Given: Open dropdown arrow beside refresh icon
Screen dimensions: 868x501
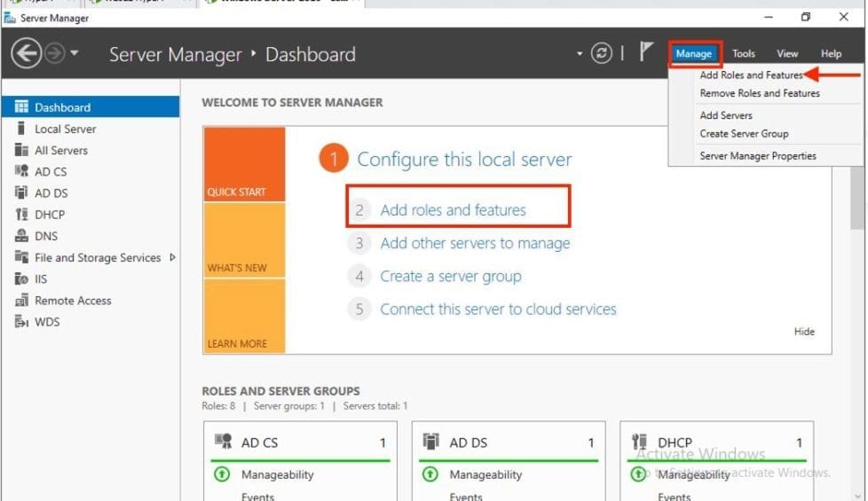Looking at the screenshot, I should point(580,54).
